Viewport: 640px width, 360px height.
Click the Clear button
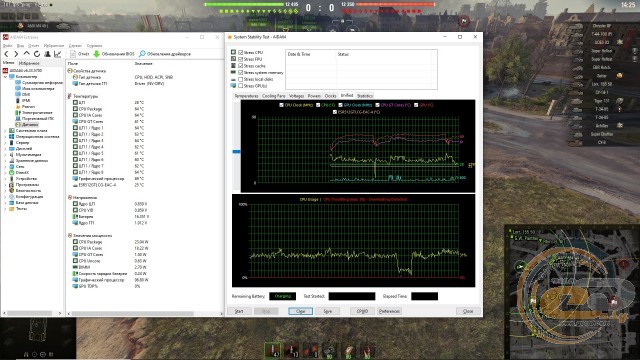click(300, 311)
